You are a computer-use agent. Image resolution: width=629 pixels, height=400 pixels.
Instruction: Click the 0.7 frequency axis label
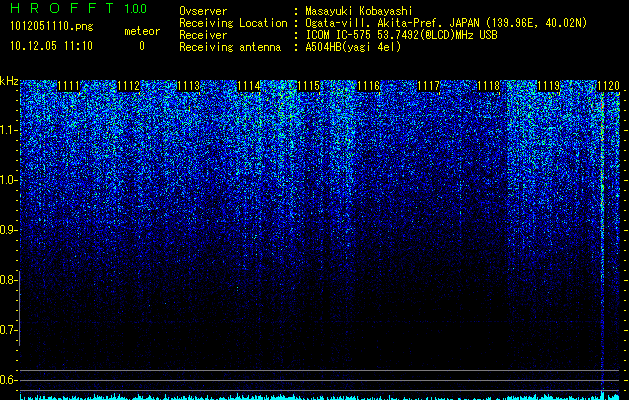pyautogui.click(x=8, y=330)
